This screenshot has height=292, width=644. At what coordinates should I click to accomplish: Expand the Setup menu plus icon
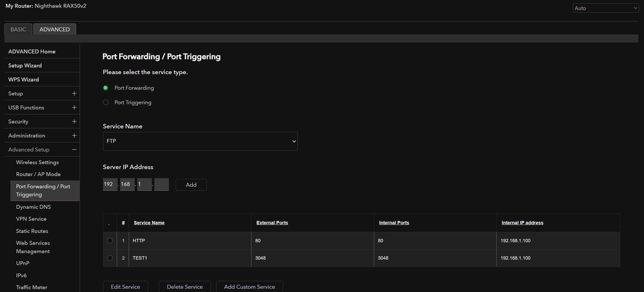74,93
